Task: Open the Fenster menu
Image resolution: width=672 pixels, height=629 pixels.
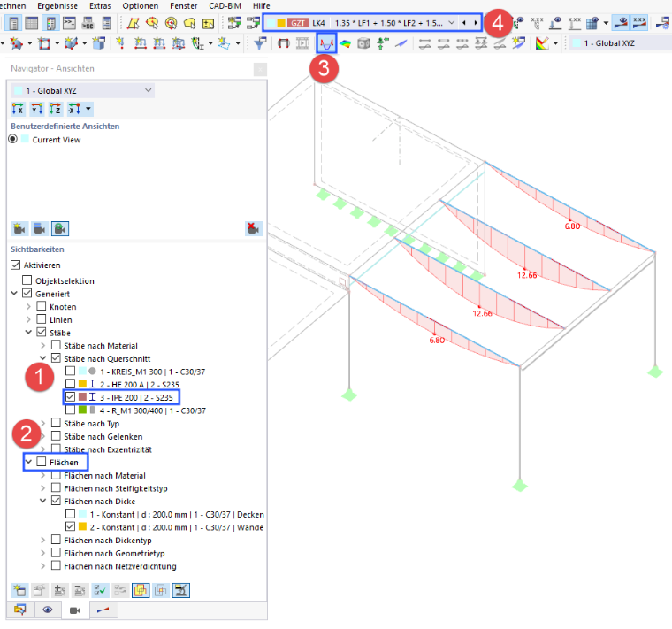Action: tap(183, 5)
